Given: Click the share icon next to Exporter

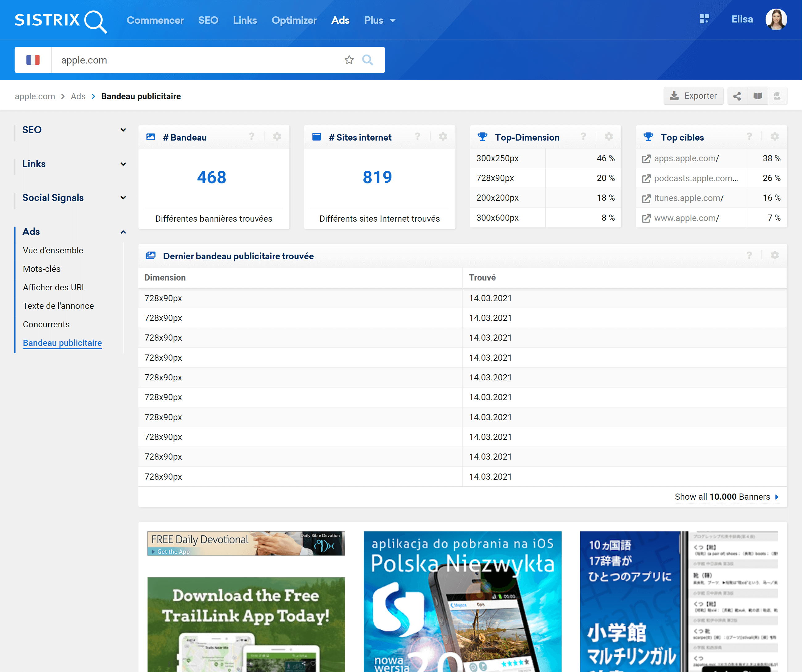Looking at the screenshot, I should [x=737, y=96].
